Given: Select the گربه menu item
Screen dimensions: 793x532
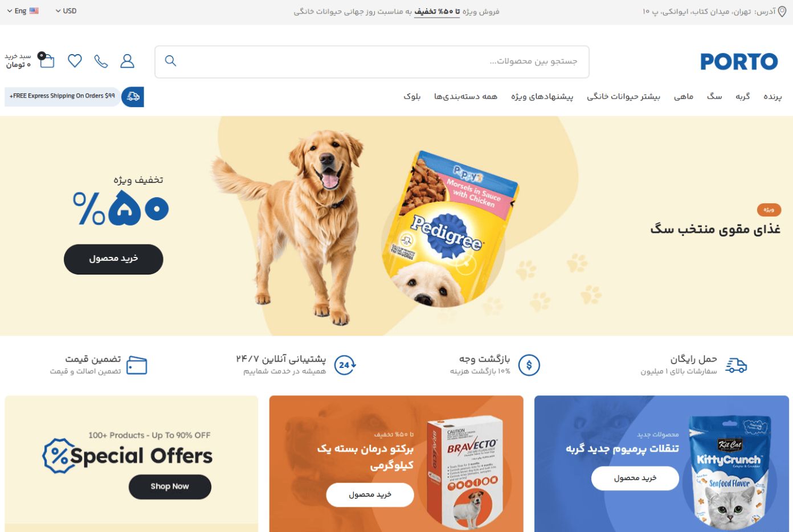Looking at the screenshot, I should click(x=742, y=96).
